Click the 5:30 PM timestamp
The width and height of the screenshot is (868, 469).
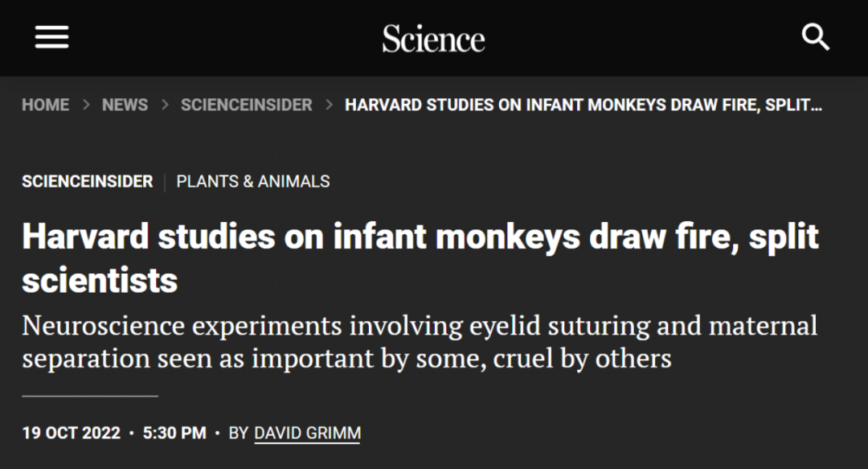pos(174,433)
